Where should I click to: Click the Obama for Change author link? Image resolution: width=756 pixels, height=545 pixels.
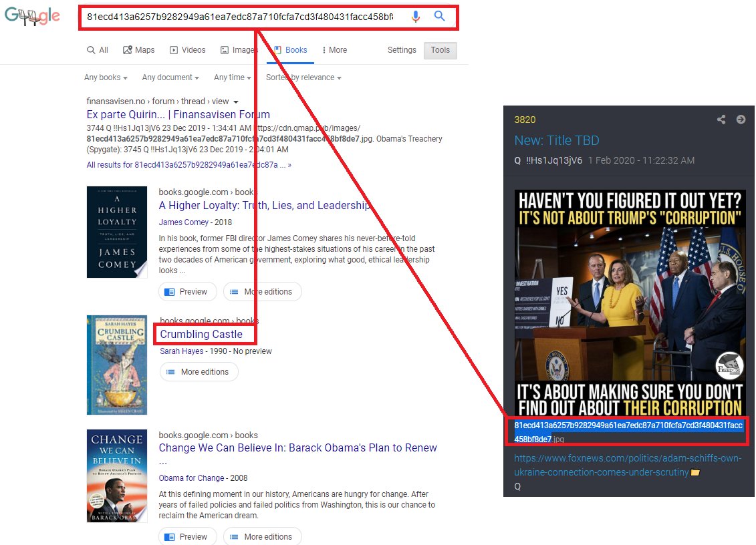pos(191,478)
